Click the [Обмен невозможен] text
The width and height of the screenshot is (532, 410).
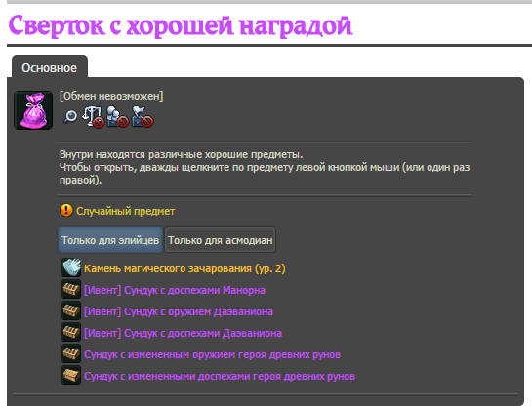(x=111, y=96)
